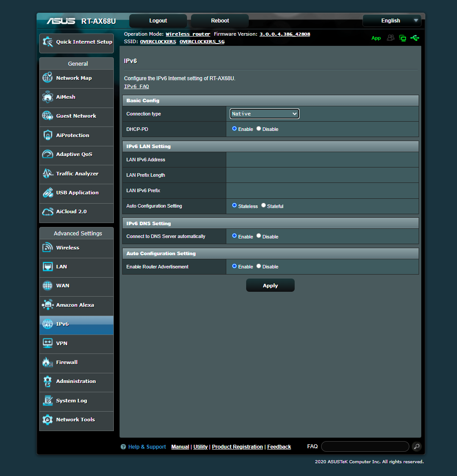Click the App link in header

(376, 38)
